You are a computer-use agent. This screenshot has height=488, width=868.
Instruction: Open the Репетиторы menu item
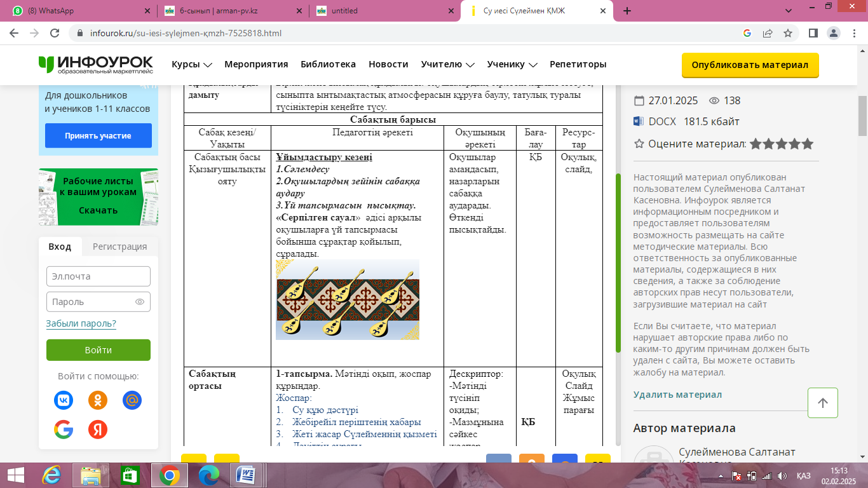(578, 64)
